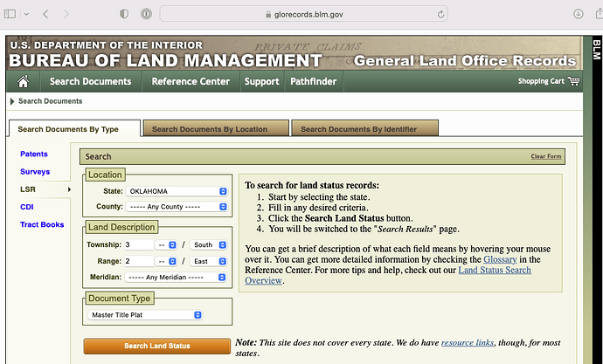Open the Range fraction dropdown

click(166, 261)
